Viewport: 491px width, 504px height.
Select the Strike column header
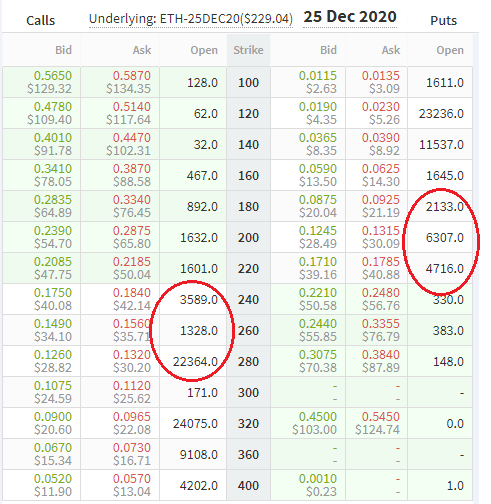coord(248,50)
